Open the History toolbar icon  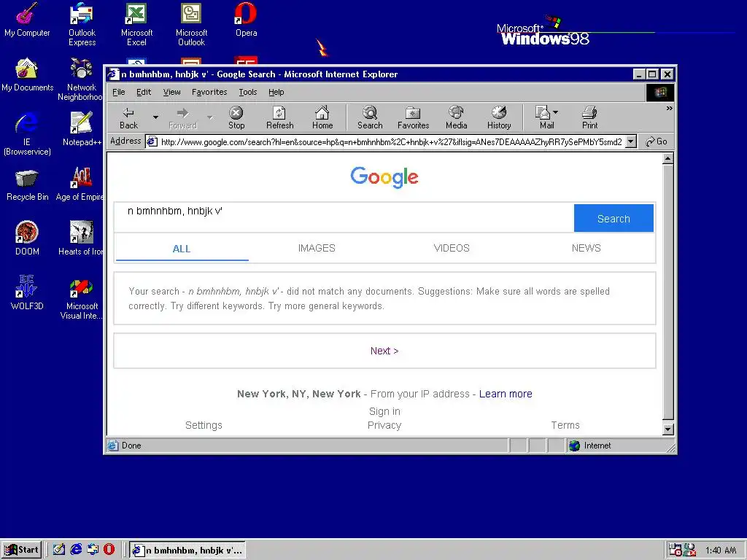tap(499, 117)
